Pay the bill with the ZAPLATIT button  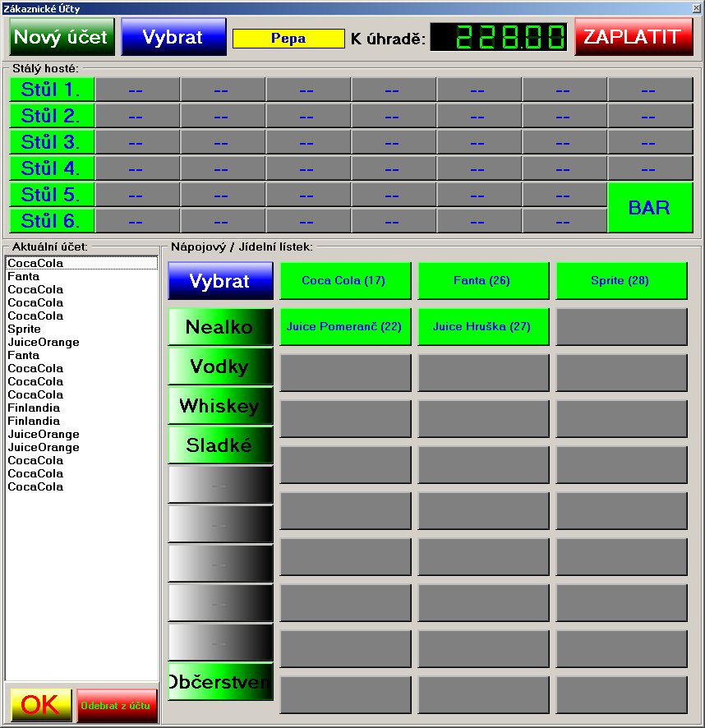[634, 37]
